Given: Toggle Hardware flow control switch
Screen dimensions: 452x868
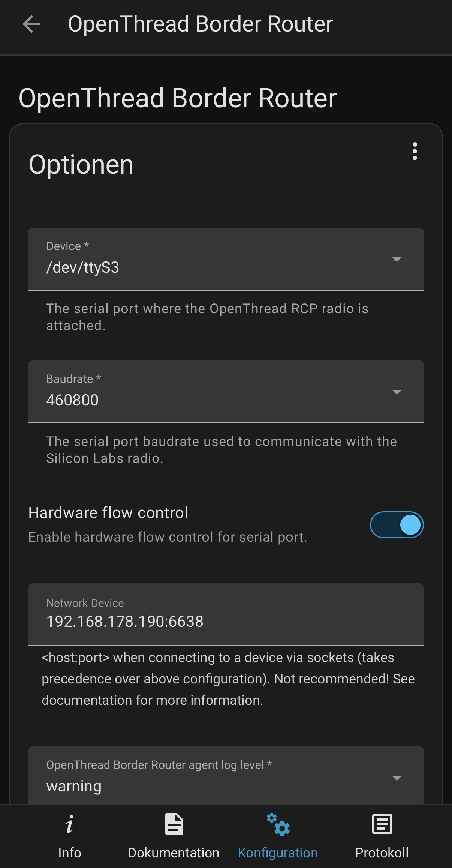Looking at the screenshot, I should point(397,524).
